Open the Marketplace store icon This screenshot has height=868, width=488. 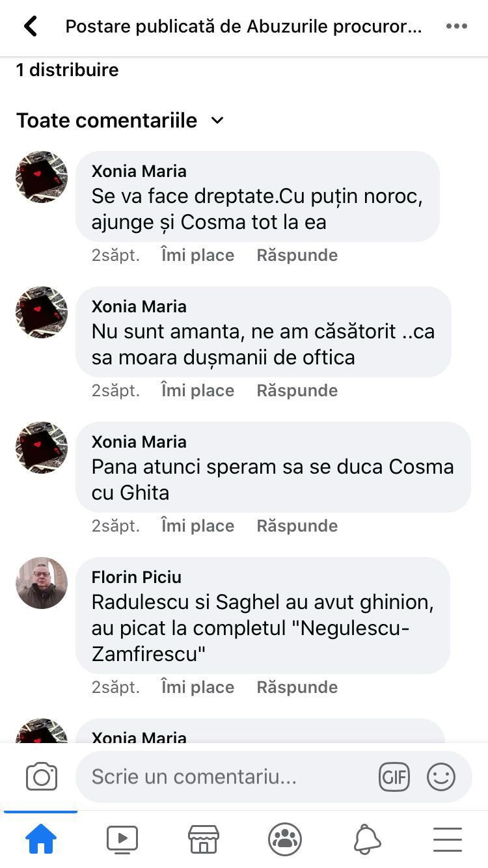click(204, 839)
